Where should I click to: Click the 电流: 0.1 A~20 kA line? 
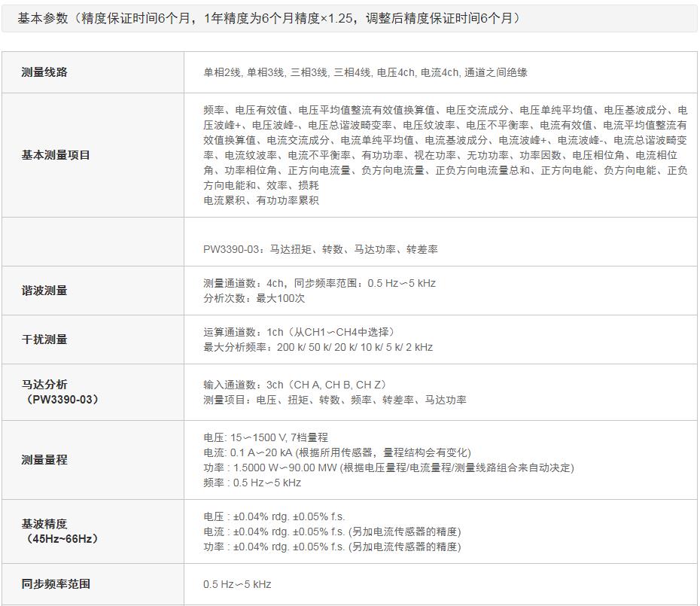(336, 452)
